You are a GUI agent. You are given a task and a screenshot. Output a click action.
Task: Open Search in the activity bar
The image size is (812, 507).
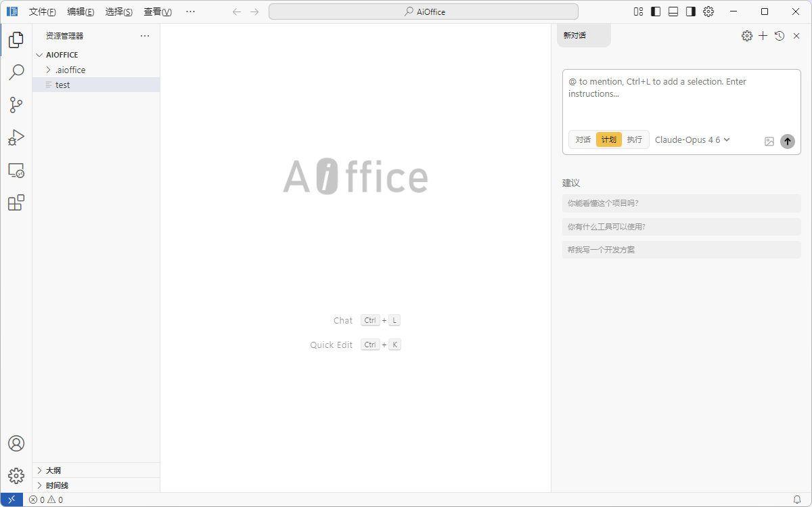coord(16,72)
